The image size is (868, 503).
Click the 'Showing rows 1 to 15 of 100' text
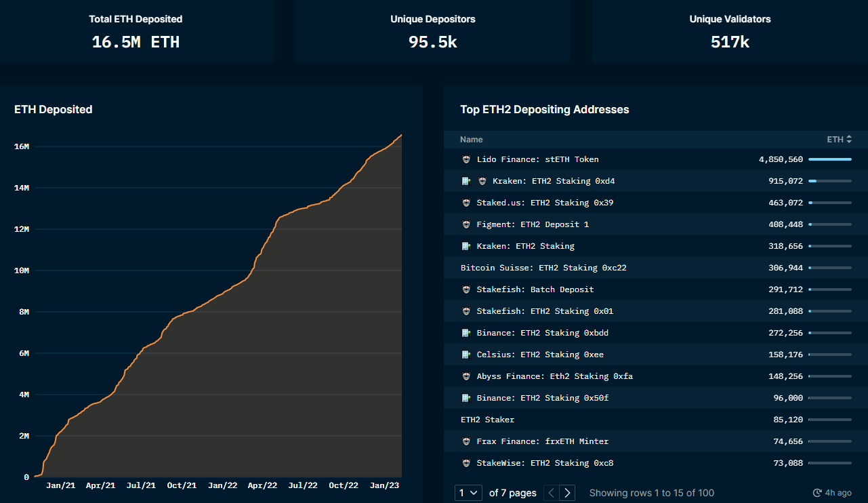pyautogui.click(x=652, y=493)
